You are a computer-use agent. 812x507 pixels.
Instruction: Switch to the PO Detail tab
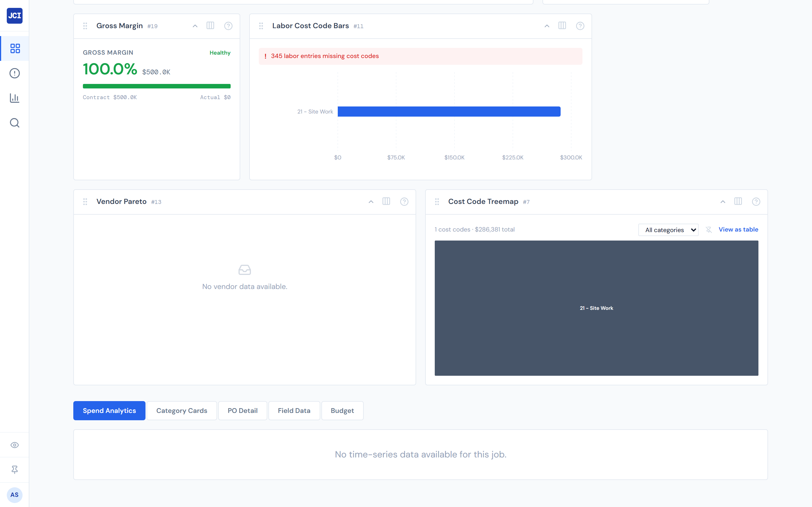242,410
